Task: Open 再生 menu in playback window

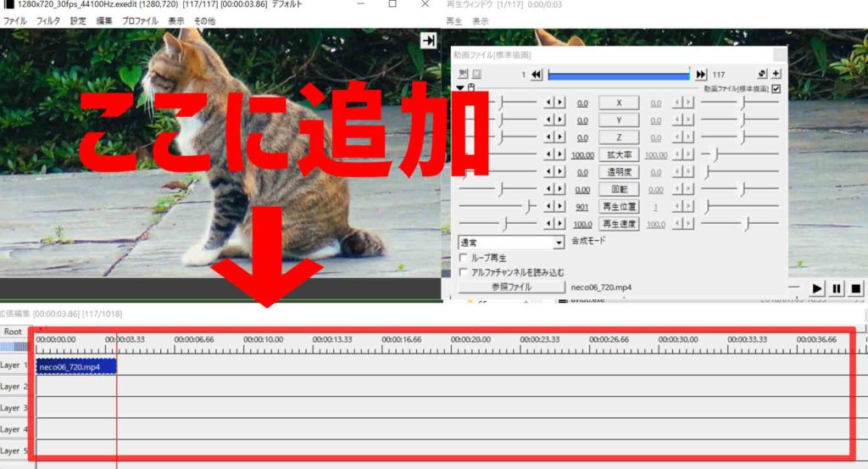Action: click(x=454, y=21)
